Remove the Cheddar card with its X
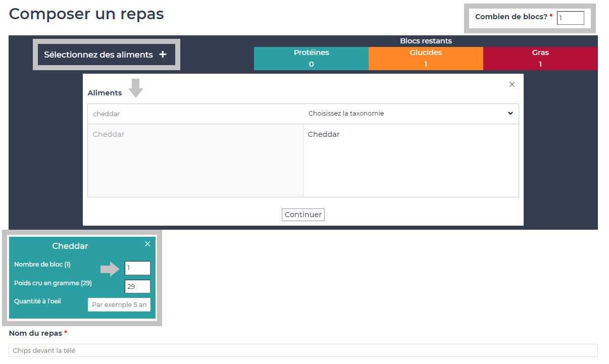Viewport: 609px width, 364px height. (x=147, y=244)
